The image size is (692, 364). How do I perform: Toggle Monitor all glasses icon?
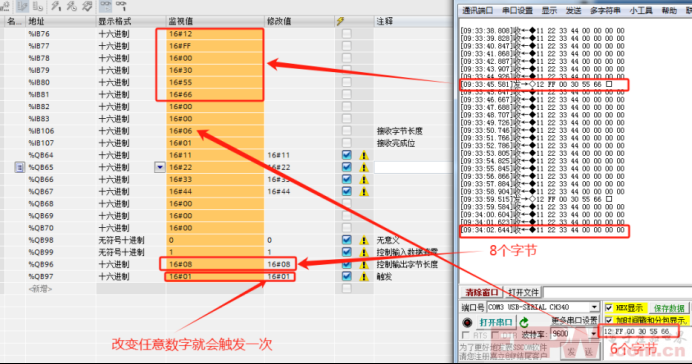(105, 6)
